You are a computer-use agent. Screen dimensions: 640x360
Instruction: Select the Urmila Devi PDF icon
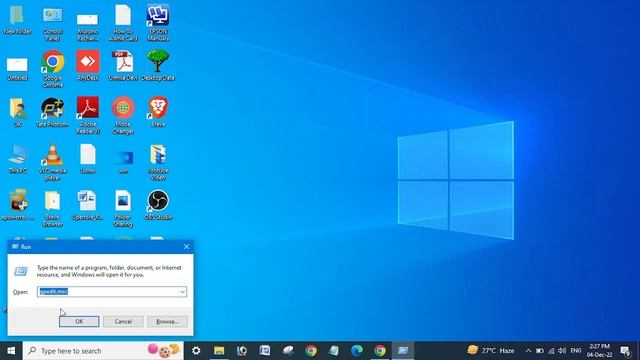click(123, 66)
